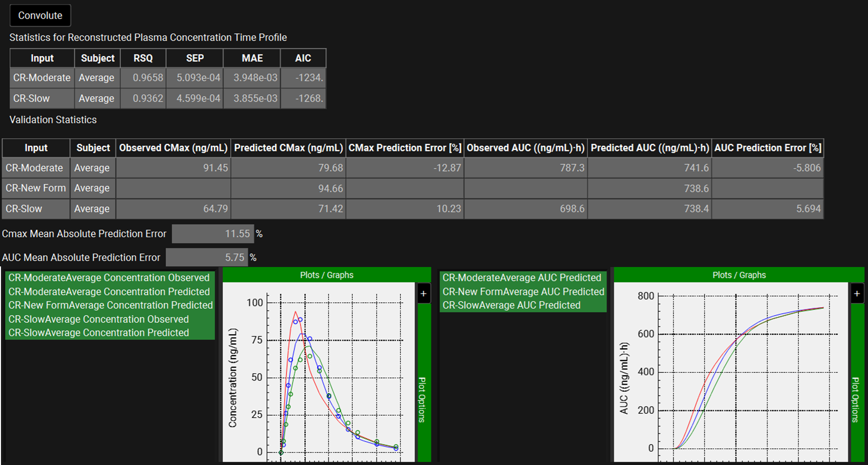
Task: Select CR-SlowAverage AUC Predicted entry
Action: pos(511,305)
